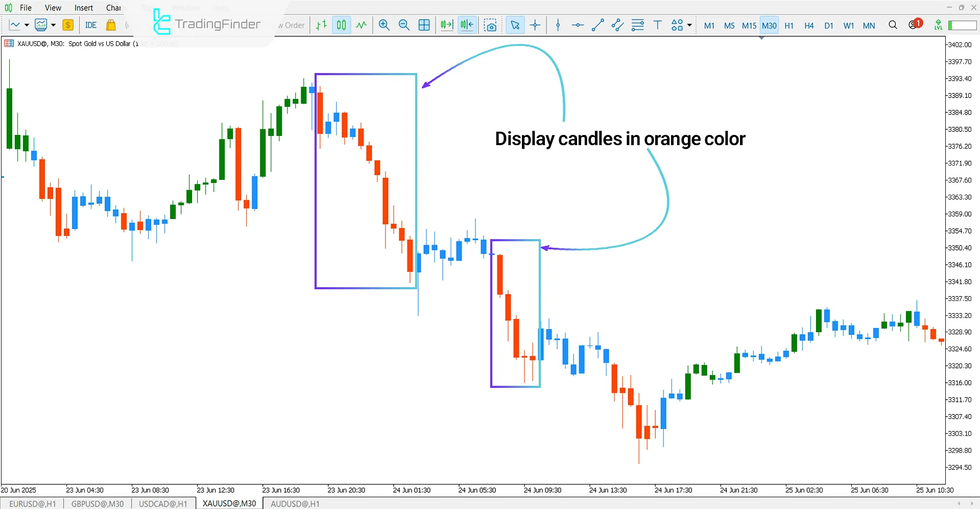
Task: Open the shapes tool dropdown
Action: (688, 25)
